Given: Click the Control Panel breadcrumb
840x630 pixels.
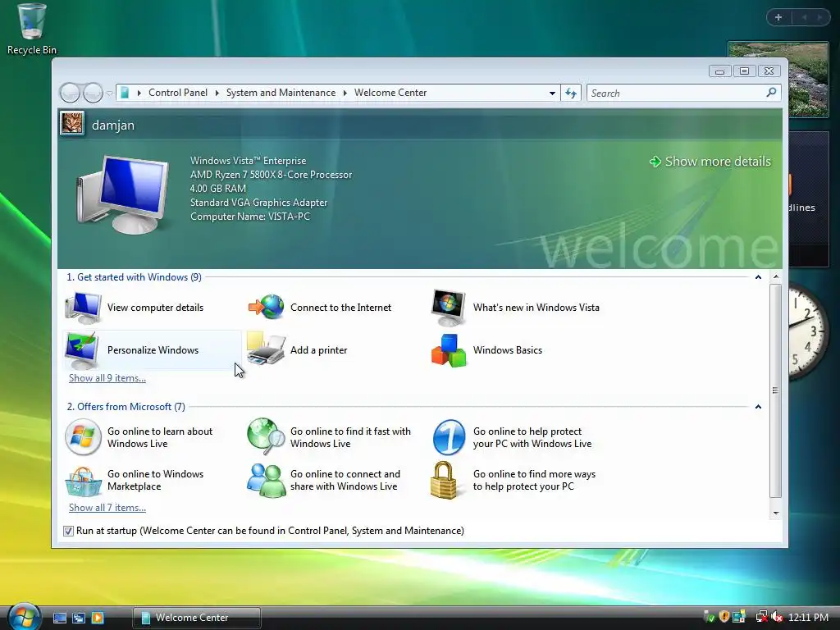Looking at the screenshot, I should 178,93.
